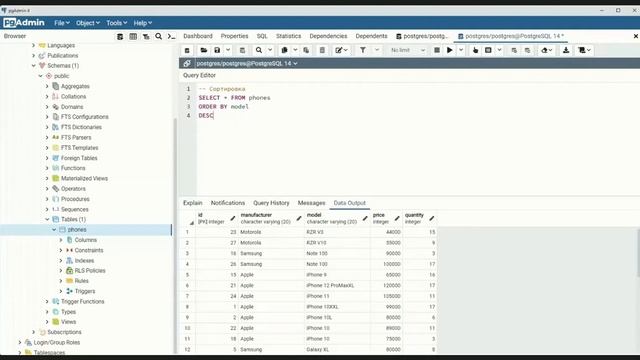This screenshot has height=360, width=640.
Task: Open the Help menu
Action: (x=142, y=23)
